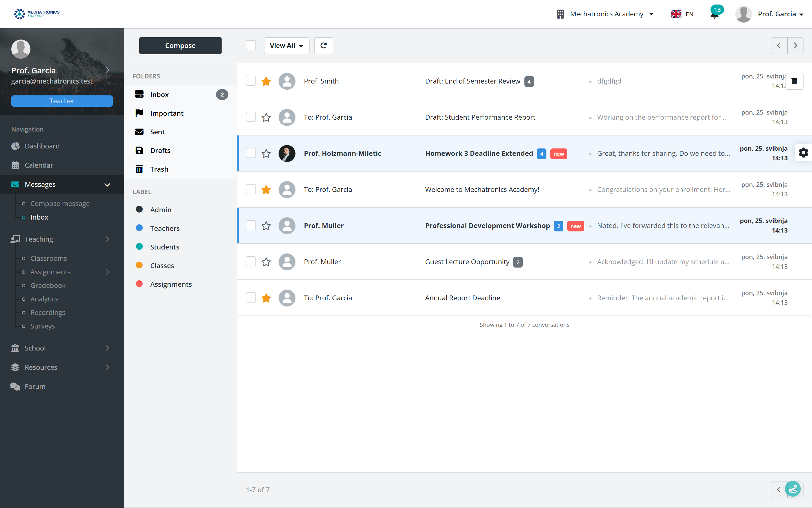812x508 pixels.
Task: Open Compose message in sidebar
Action: (60, 203)
